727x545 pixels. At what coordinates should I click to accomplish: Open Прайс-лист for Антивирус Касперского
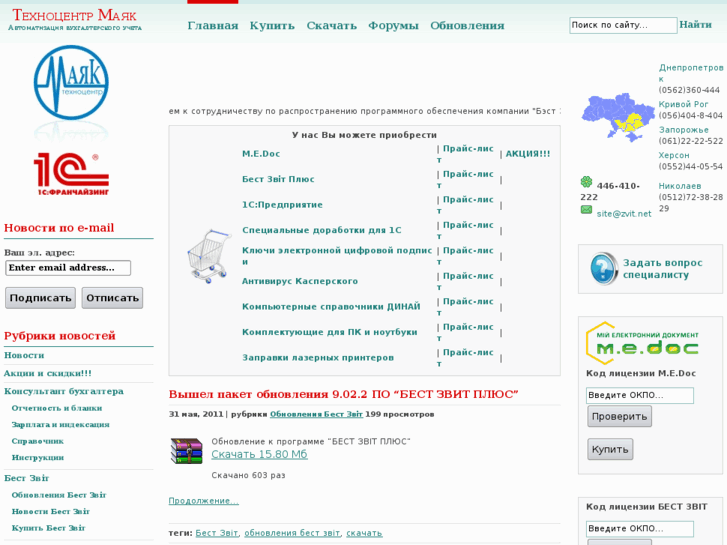pyautogui.click(x=465, y=282)
